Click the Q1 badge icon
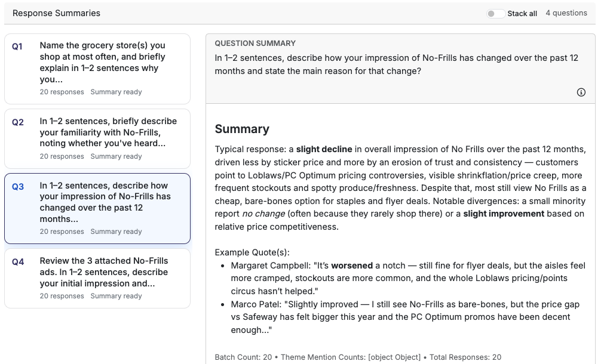This screenshot has width=604, height=364. [x=17, y=46]
